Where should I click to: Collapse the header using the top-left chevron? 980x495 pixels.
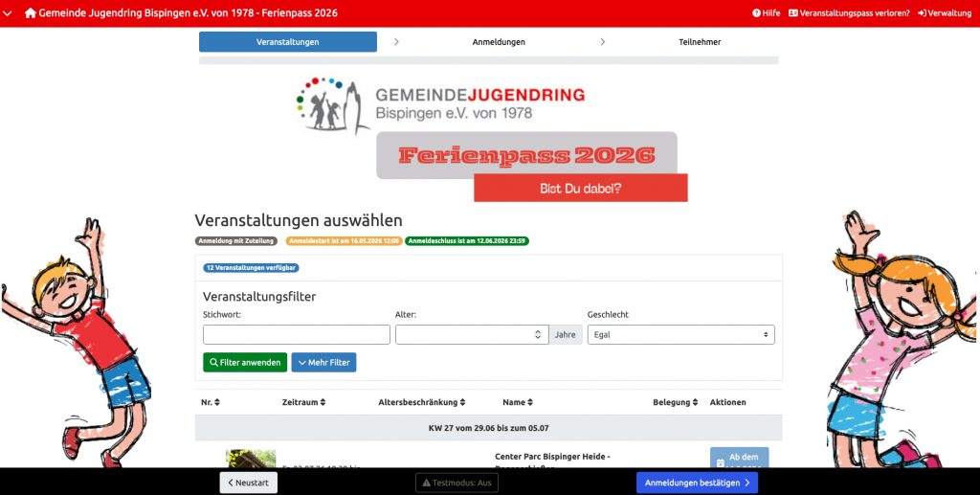tap(9, 13)
